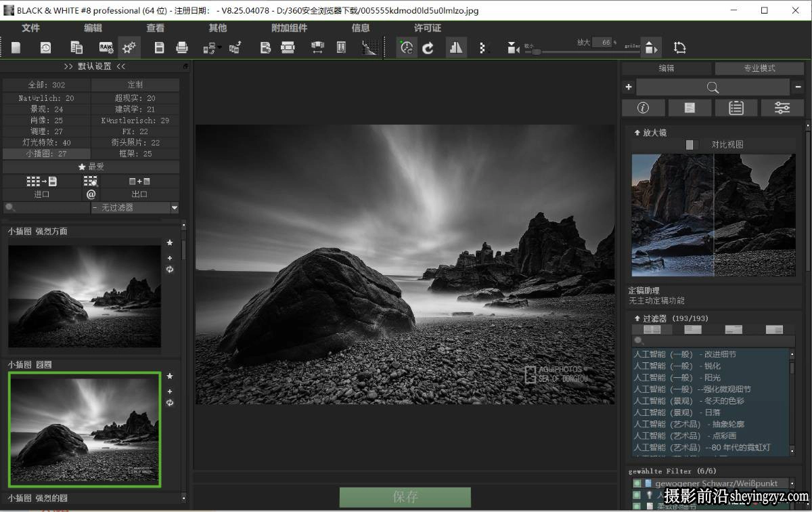Select filter 人工智能 (景观) - 日落
The image size is (812, 512).
click(710, 412)
